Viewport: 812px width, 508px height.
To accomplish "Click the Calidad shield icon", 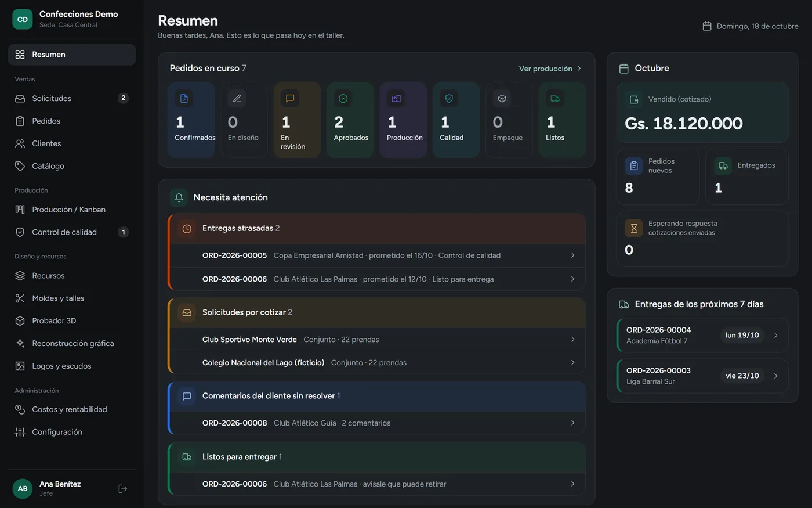I will pos(449,98).
